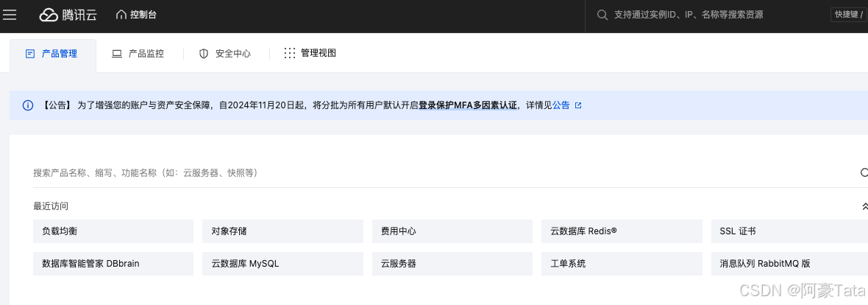Image resolution: width=868 pixels, height=305 pixels.
Task: Click the top search magnifier icon
Action: (x=602, y=15)
